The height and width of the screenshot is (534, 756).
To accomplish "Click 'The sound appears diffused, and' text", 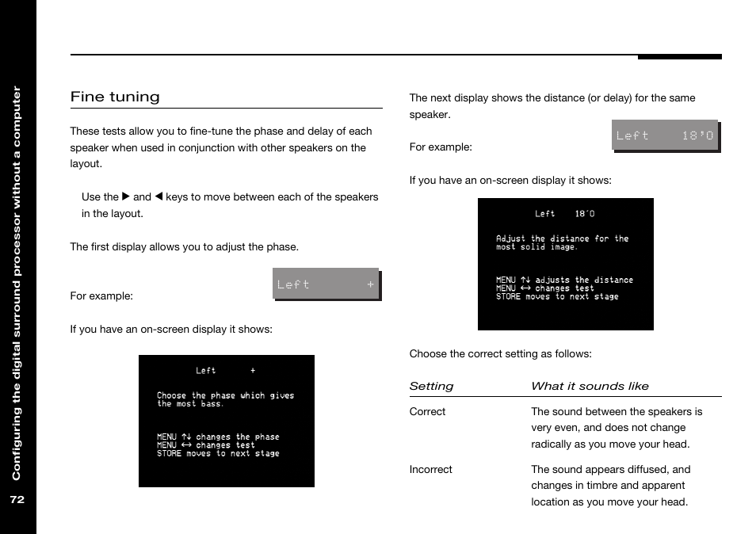I will [x=611, y=469].
